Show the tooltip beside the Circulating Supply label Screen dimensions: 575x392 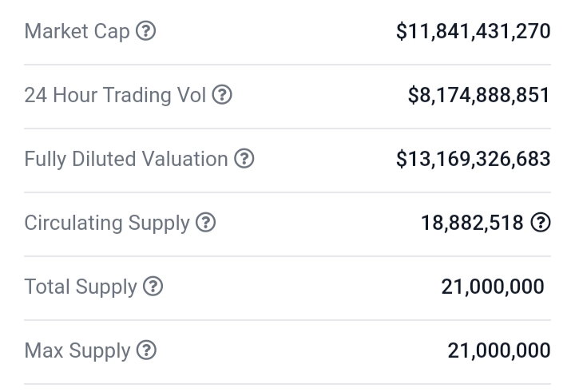[x=205, y=222]
